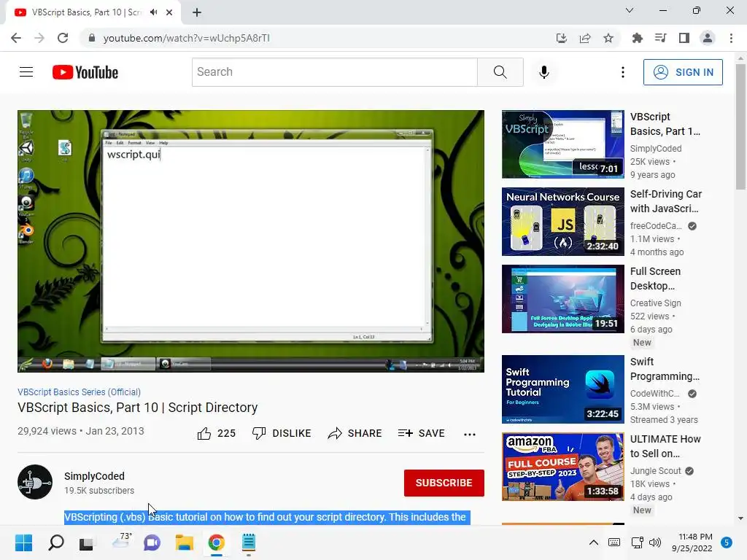Toggle Chrome side panel
The image size is (747, 560).
tap(684, 38)
